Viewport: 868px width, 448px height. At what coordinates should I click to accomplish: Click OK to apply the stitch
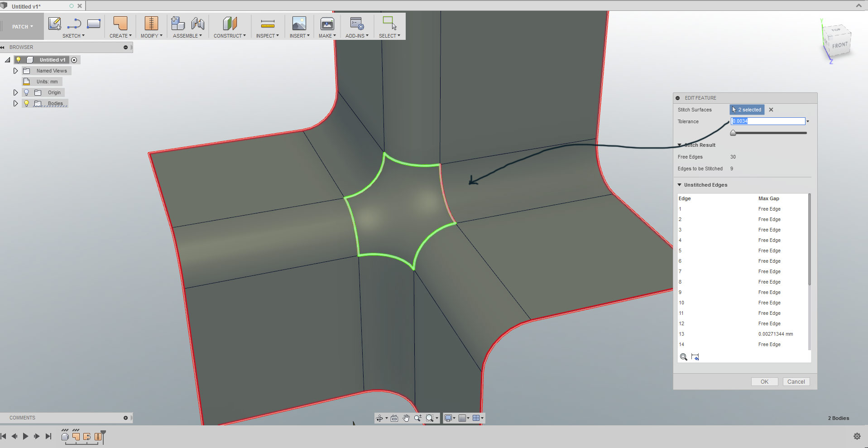pyautogui.click(x=764, y=381)
